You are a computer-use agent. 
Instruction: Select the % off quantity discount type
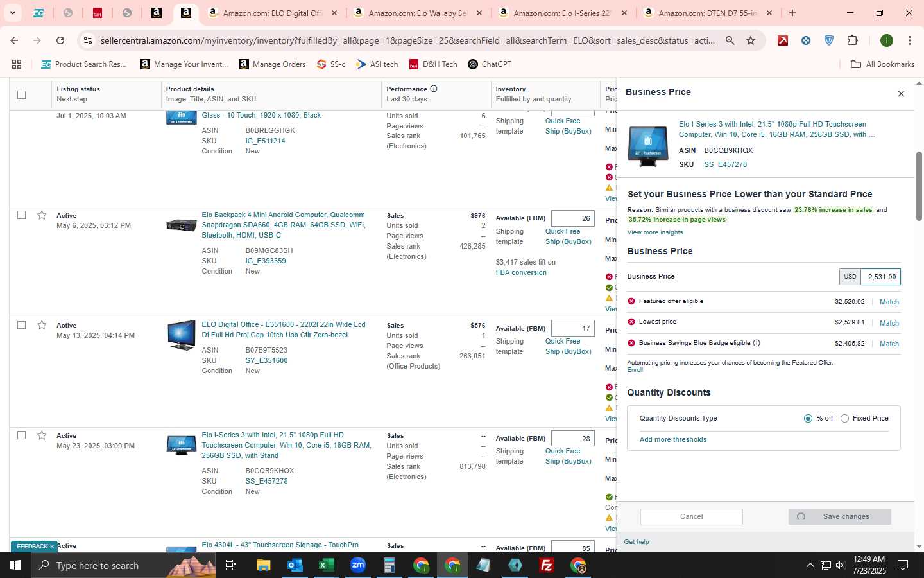[808, 418]
